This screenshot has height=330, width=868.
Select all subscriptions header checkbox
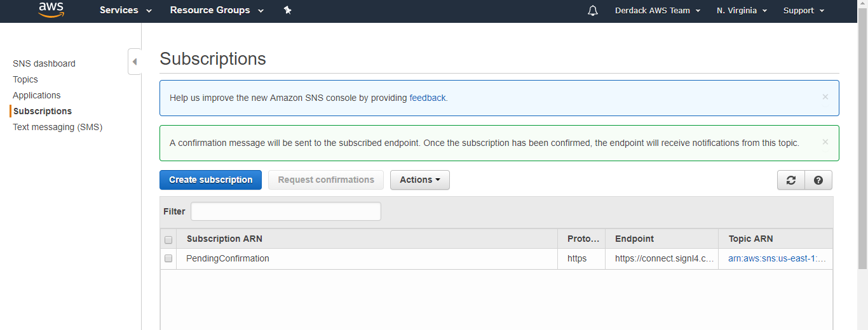[168, 240]
